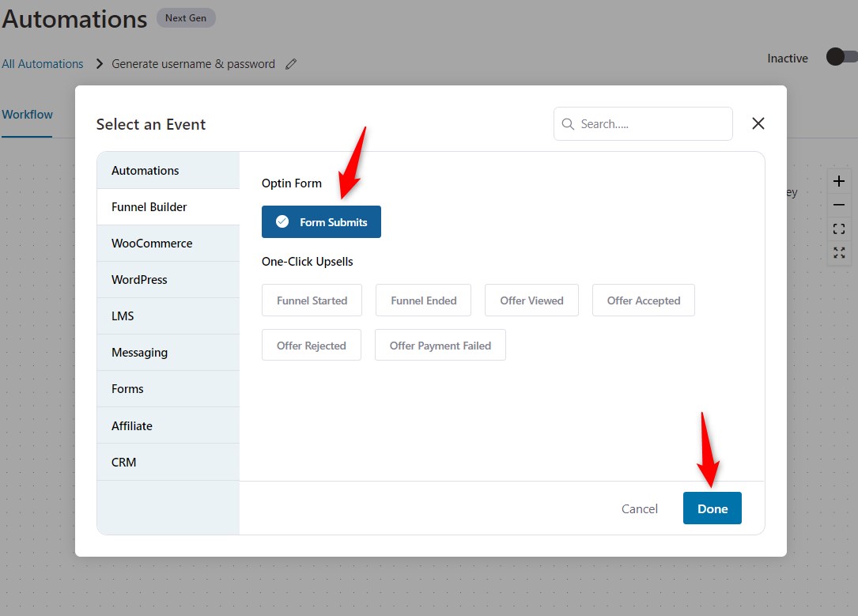Fit the workflow to the screen
This screenshot has width=858, height=616.
coord(838,229)
